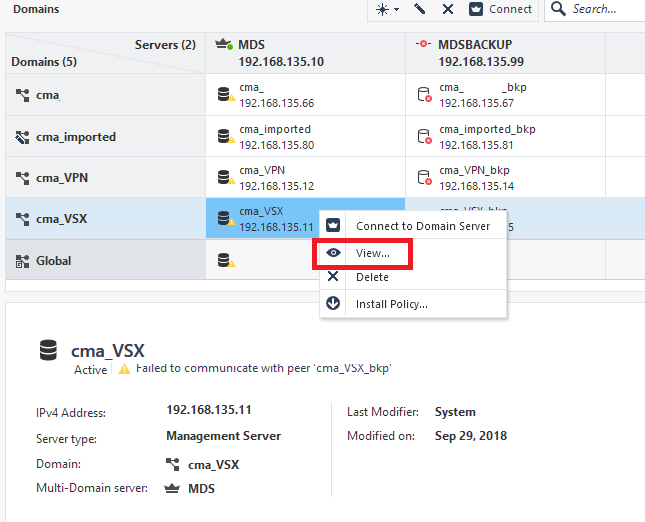This screenshot has height=522, width=645.
Task: Select cma_ _bkp 192.168.135.67 cell
Action: (x=505, y=95)
